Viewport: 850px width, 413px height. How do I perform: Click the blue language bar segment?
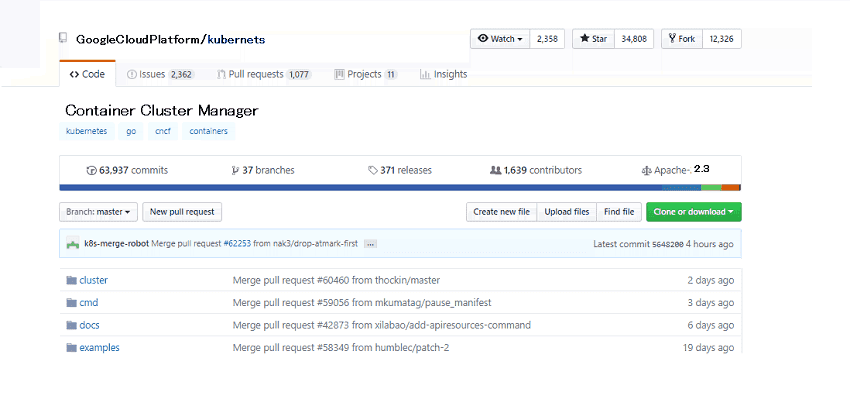[360, 188]
